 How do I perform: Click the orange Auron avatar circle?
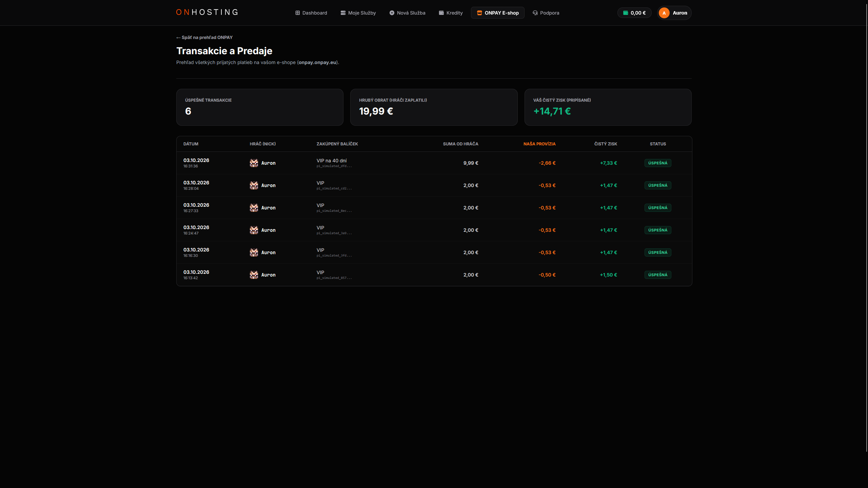(x=664, y=13)
